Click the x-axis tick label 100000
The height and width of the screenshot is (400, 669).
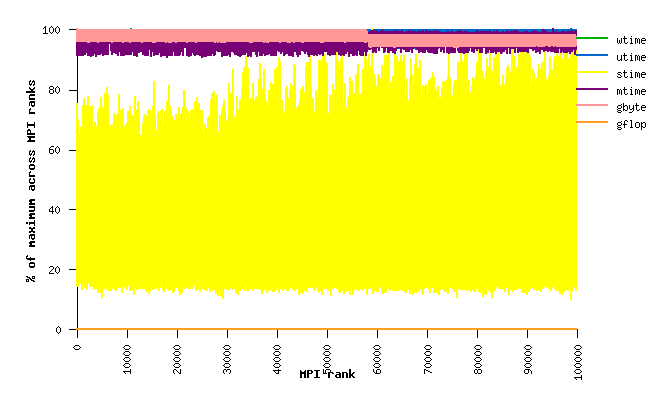pyautogui.click(x=577, y=362)
